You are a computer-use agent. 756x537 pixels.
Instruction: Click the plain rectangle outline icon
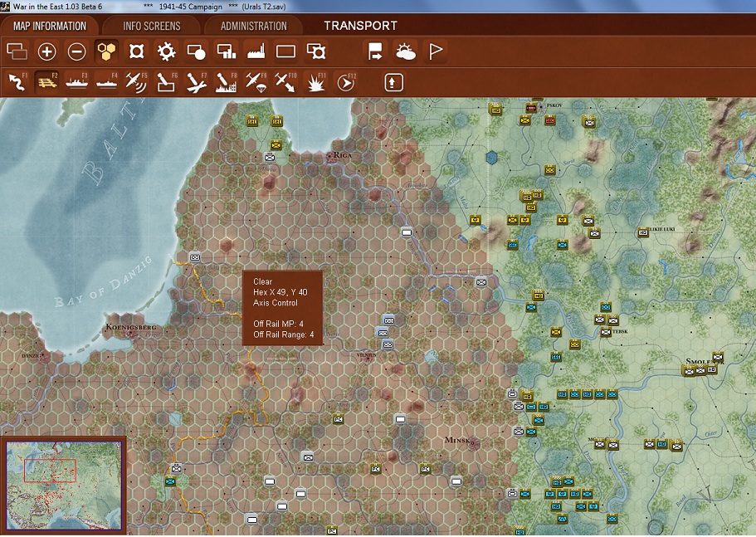[x=286, y=51]
